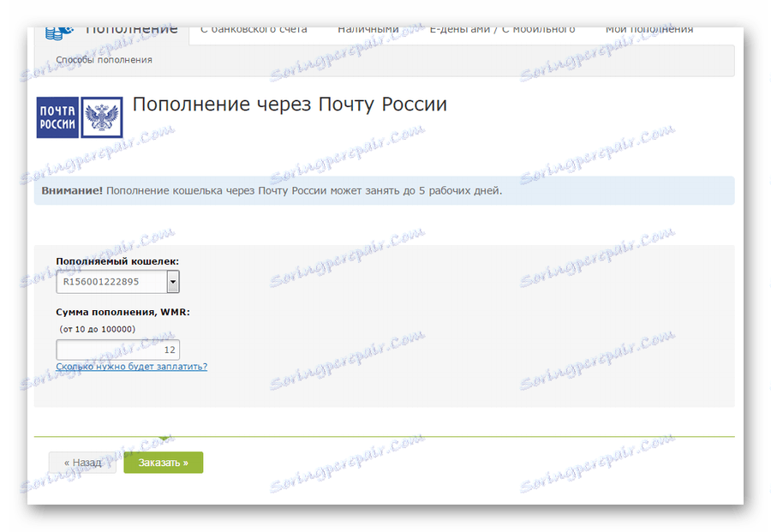Click the heading 'Пополнение через Почту России'

coord(290,105)
